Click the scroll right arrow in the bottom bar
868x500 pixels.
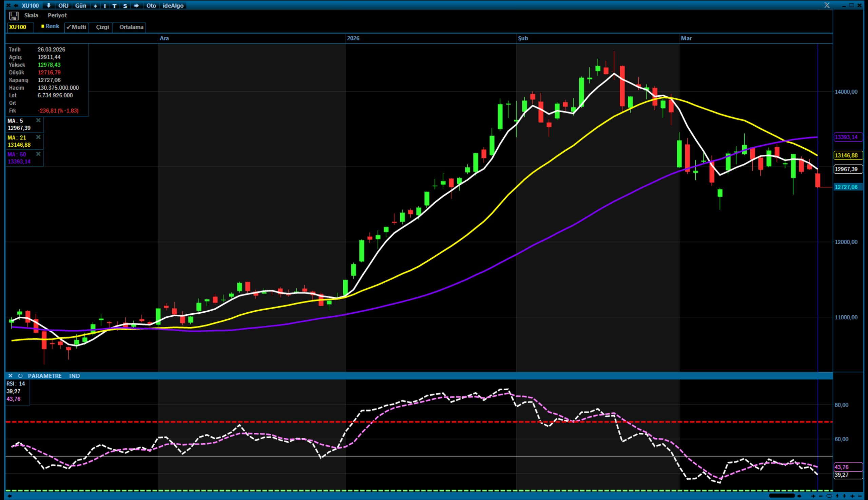(799, 496)
